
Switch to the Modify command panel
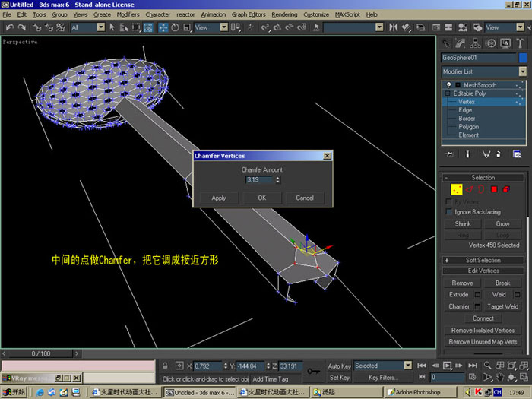tap(461, 43)
